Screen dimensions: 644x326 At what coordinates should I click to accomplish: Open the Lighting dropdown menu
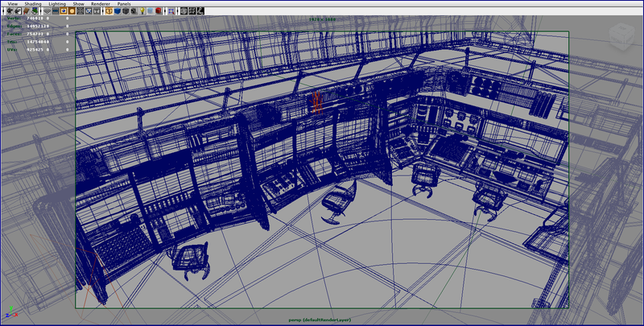(59, 3)
